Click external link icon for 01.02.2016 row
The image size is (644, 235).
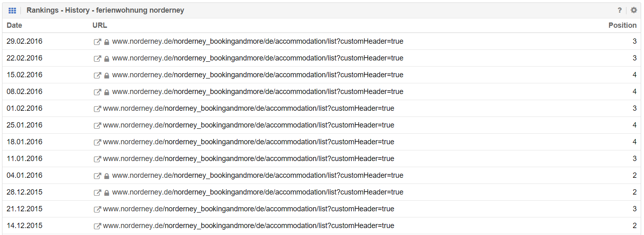(x=97, y=109)
